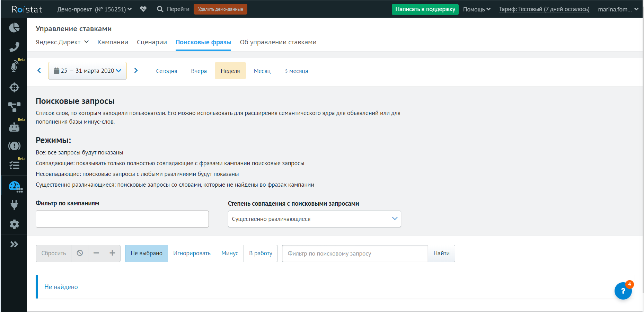Expand the sidebar with double-arrow icon
The image size is (644, 312).
coord(14,244)
